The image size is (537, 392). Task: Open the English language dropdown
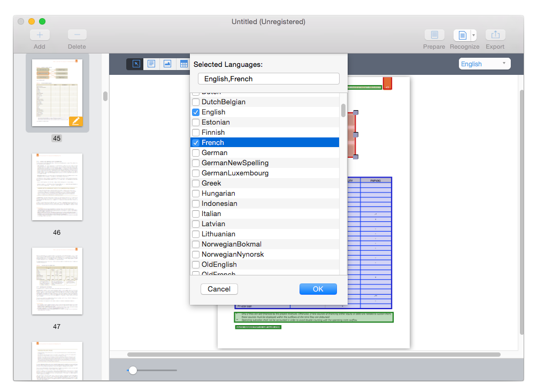click(x=484, y=64)
